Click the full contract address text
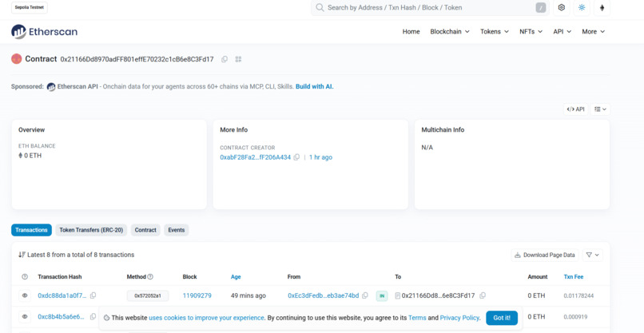 click(x=137, y=59)
